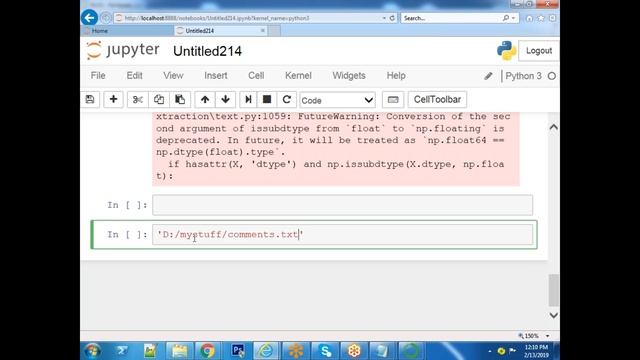The height and width of the screenshot is (360, 640).
Task: Click the browser search magnifier icon
Action: [506, 18]
